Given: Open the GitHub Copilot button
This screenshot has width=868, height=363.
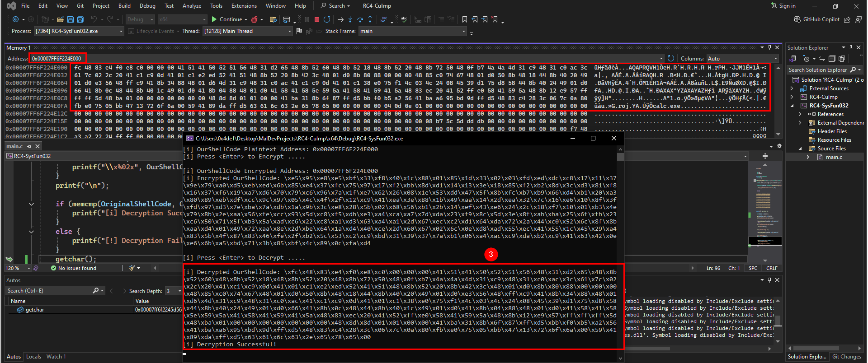Looking at the screenshot, I should [817, 19].
